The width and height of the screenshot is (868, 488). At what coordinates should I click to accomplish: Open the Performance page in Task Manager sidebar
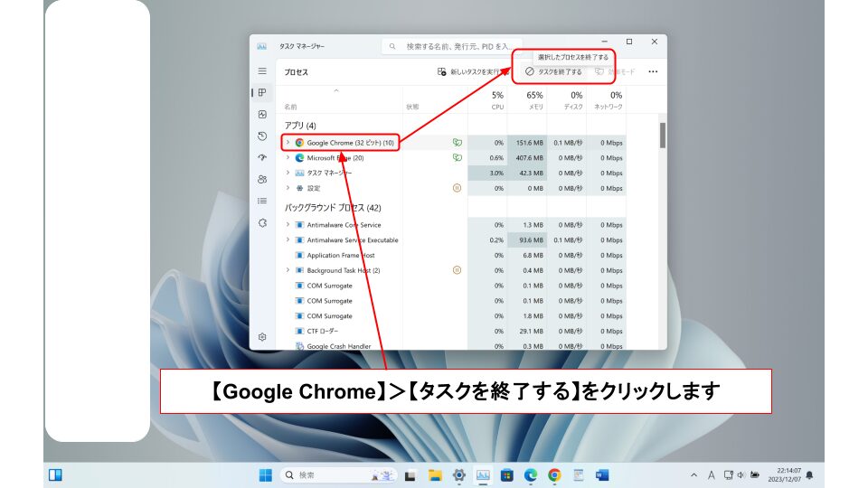coord(262,115)
